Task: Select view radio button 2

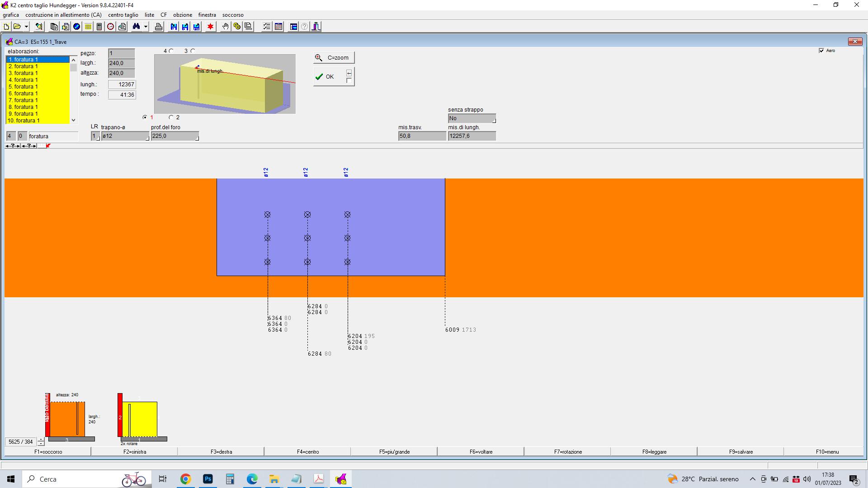Action: coord(171,117)
